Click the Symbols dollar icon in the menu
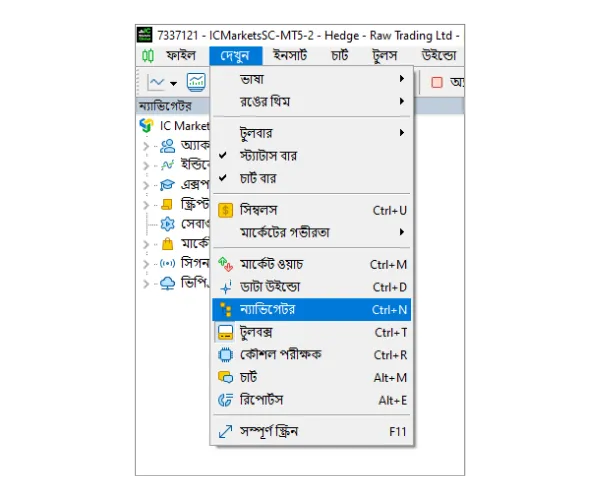Image resolution: width=600 pixels, height=500 pixels. pos(225,210)
